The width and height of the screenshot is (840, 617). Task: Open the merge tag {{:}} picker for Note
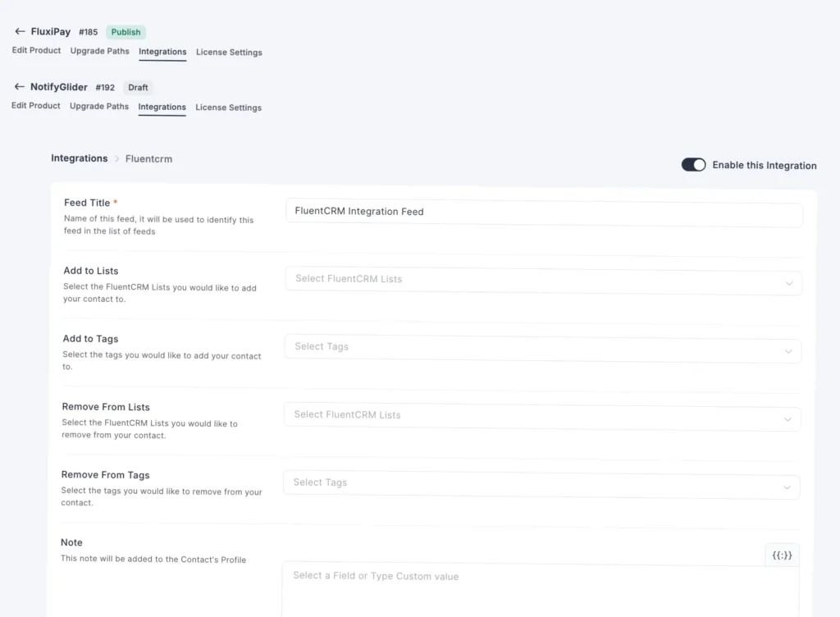pos(781,555)
